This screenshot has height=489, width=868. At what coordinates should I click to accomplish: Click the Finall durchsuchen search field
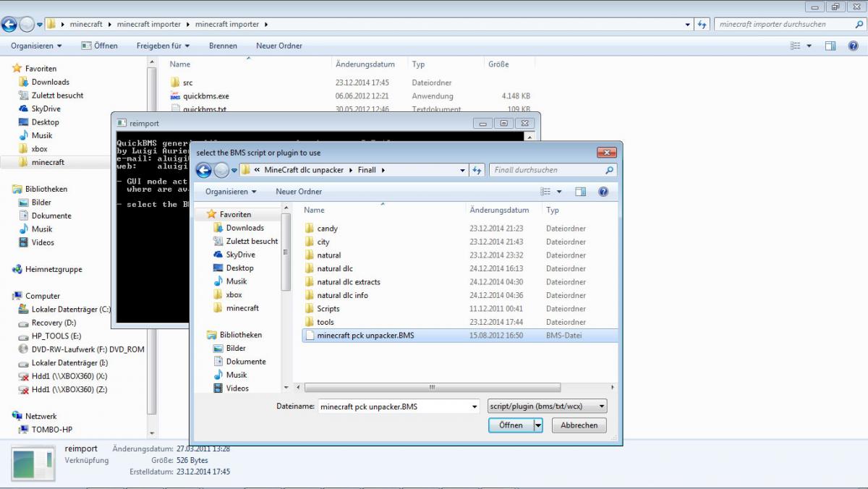click(547, 171)
